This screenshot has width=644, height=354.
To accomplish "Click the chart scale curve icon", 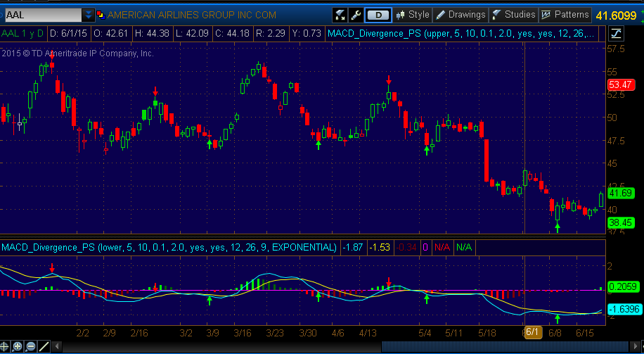I will 616,33.
